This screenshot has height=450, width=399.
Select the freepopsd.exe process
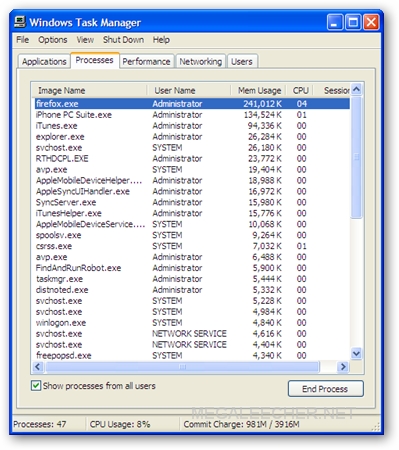tap(192, 355)
